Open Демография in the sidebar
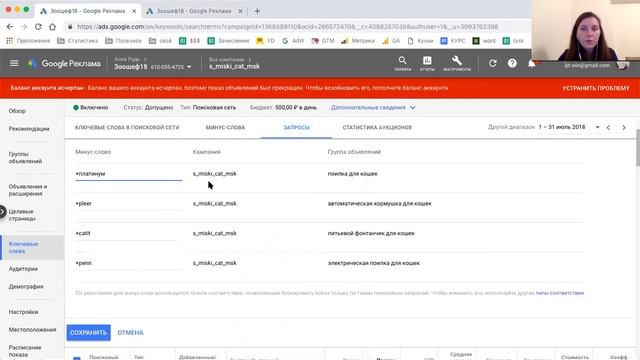Viewport: 640px width, 360px height. coord(26,287)
